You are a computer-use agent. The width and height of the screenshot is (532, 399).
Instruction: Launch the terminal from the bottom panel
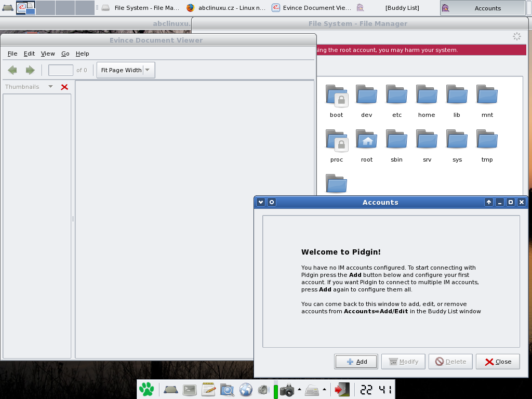(x=190, y=390)
